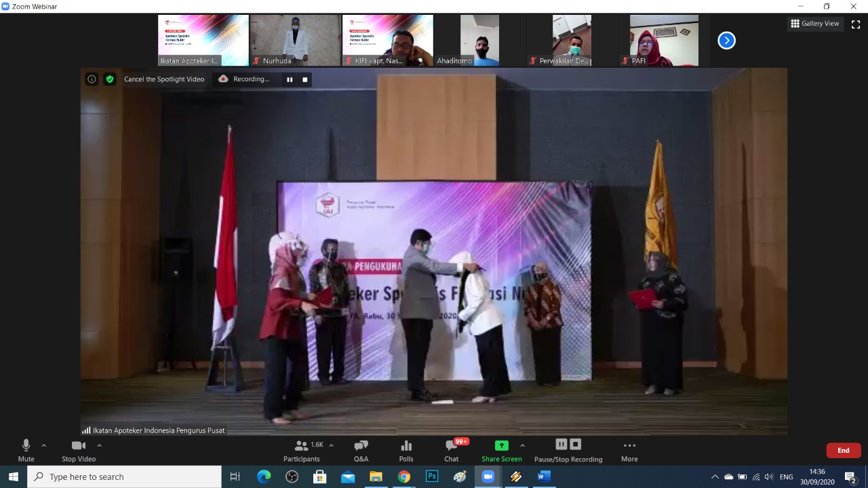Expand audio options arrow next to Mute
This screenshot has height=488, width=868.
pos(44,445)
